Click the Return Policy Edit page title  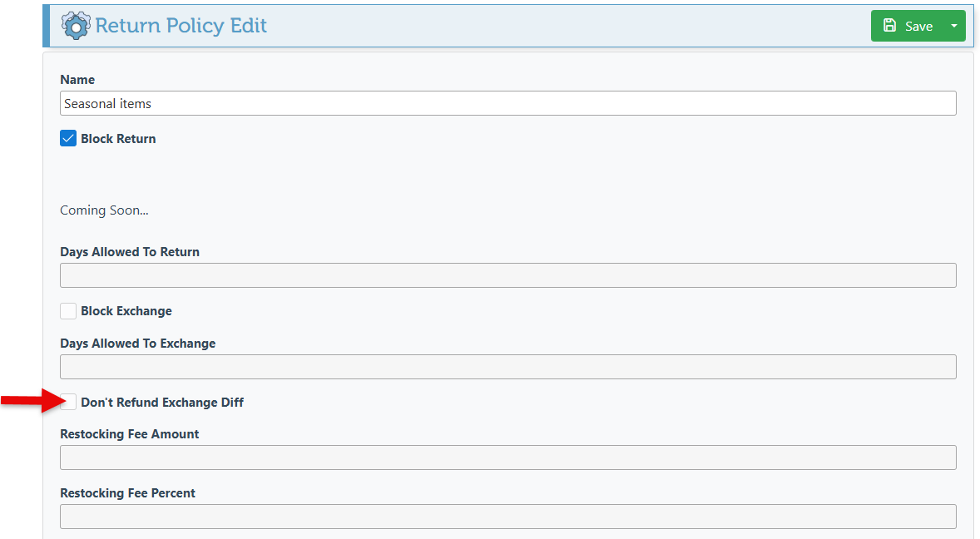tap(181, 26)
